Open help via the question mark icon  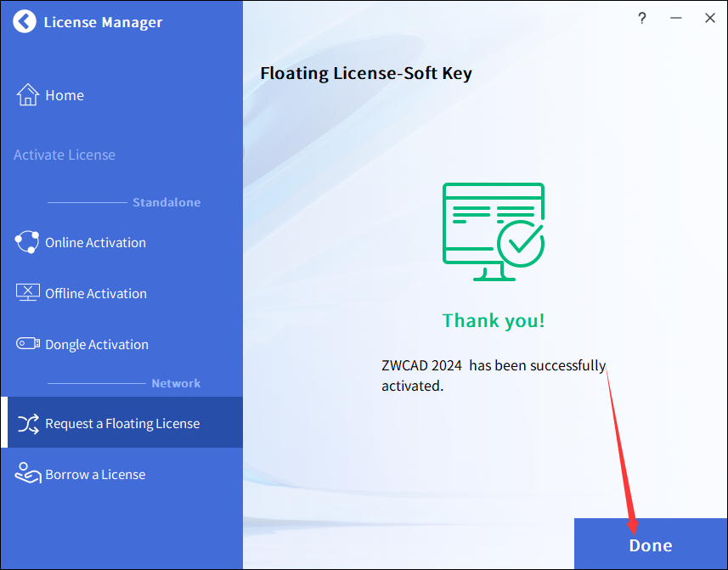(641, 19)
